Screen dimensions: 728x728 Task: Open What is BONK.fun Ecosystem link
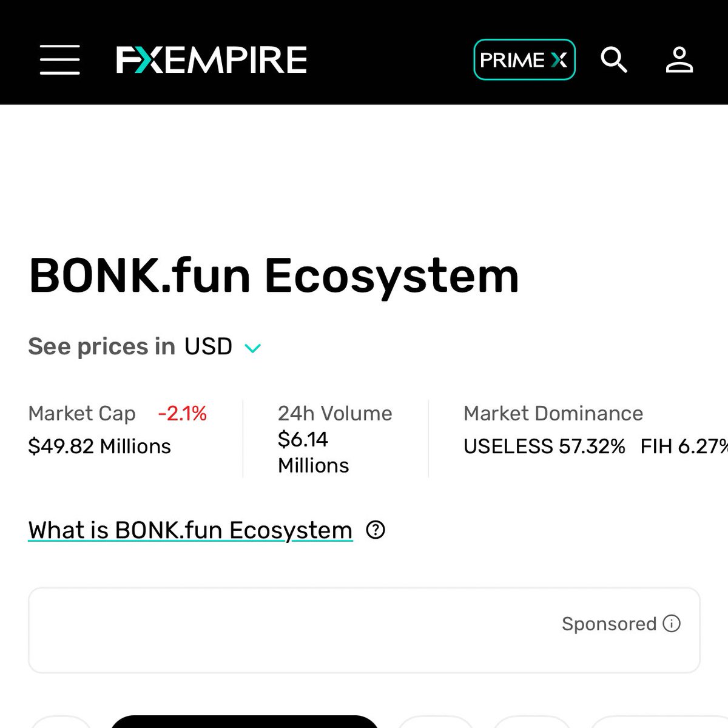click(x=190, y=530)
